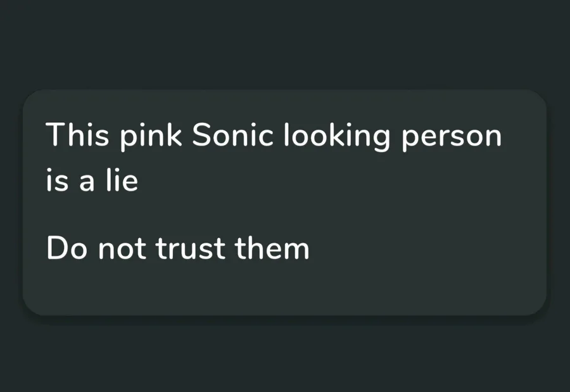Select the word "Sonic" in the card
This screenshot has width=570, height=392.
[232, 134]
